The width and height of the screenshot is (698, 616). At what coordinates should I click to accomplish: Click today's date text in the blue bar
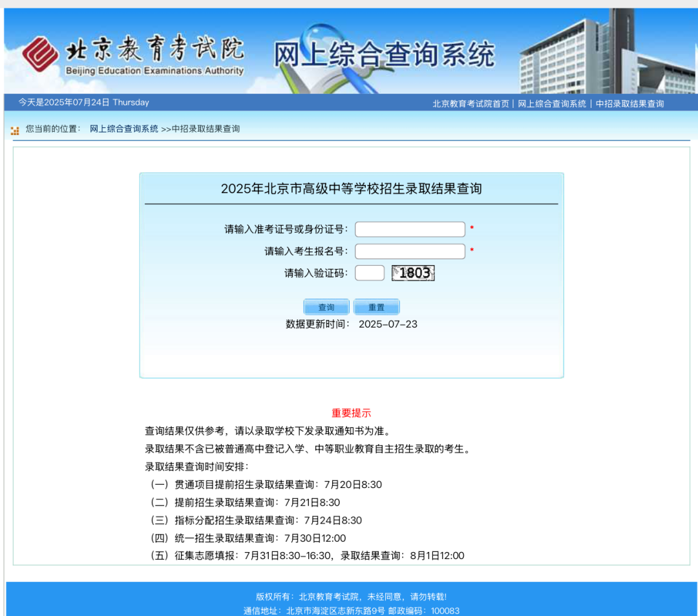click(x=83, y=103)
